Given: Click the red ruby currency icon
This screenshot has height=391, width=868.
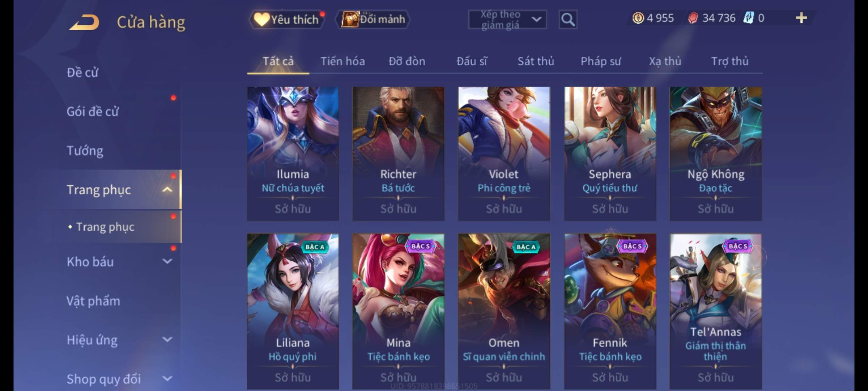Looking at the screenshot, I should (693, 18).
